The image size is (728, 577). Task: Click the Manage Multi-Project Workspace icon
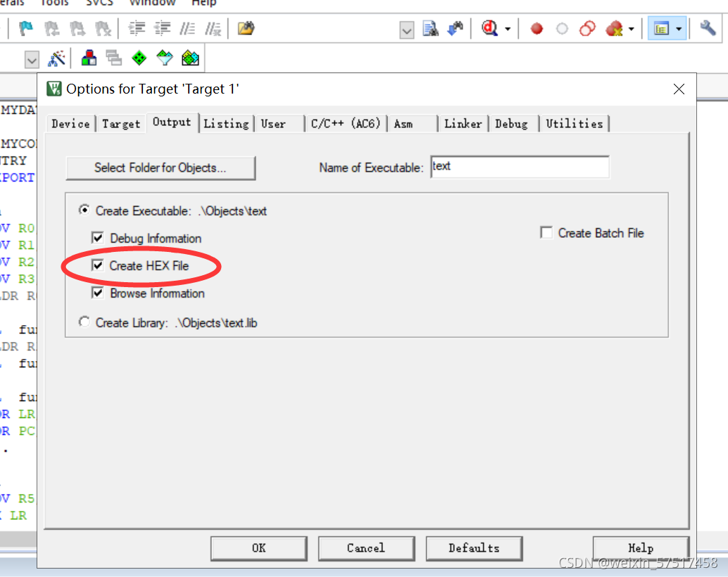tap(114, 58)
